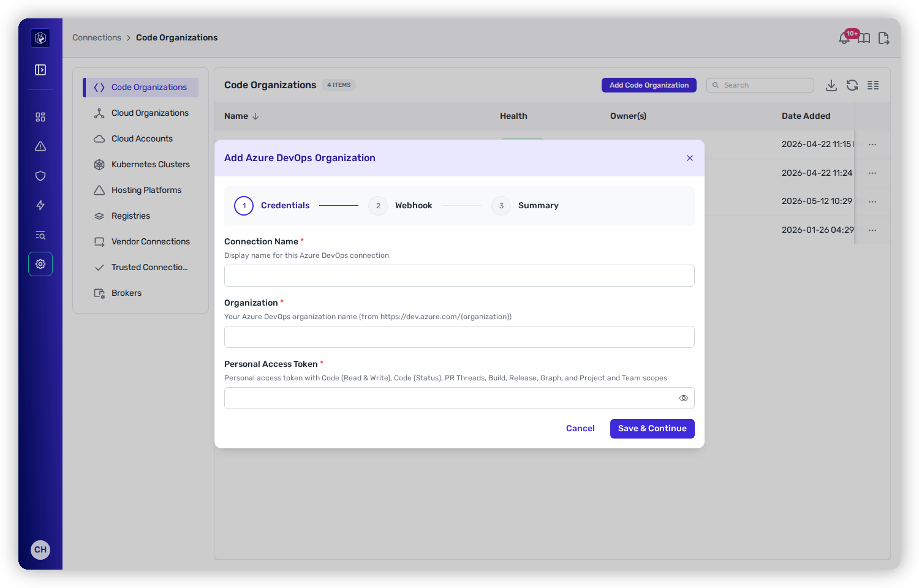
Task: Click the export document icon in the top bar
Action: 883,38
